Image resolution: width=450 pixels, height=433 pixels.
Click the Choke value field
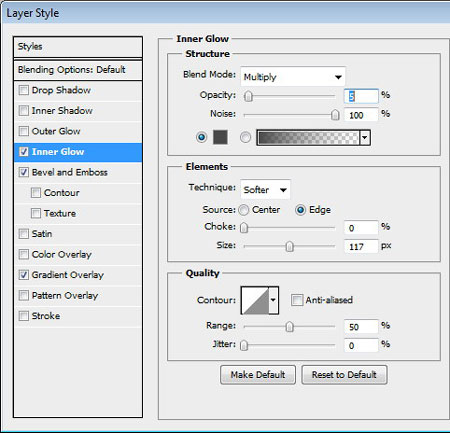[361, 228]
